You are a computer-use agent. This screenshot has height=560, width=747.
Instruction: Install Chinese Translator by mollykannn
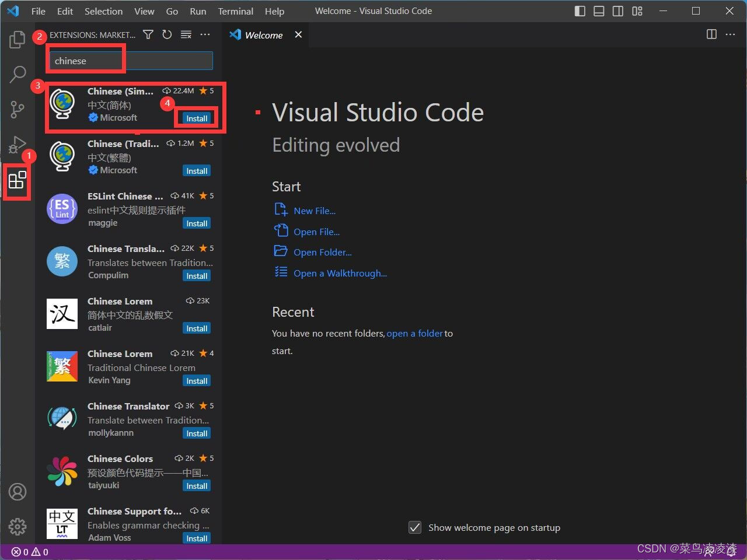[197, 433]
